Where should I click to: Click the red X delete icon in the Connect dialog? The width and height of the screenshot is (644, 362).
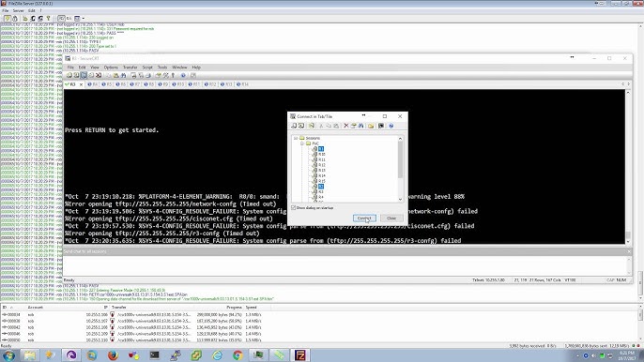pyautogui.click(x=345, y=126)
